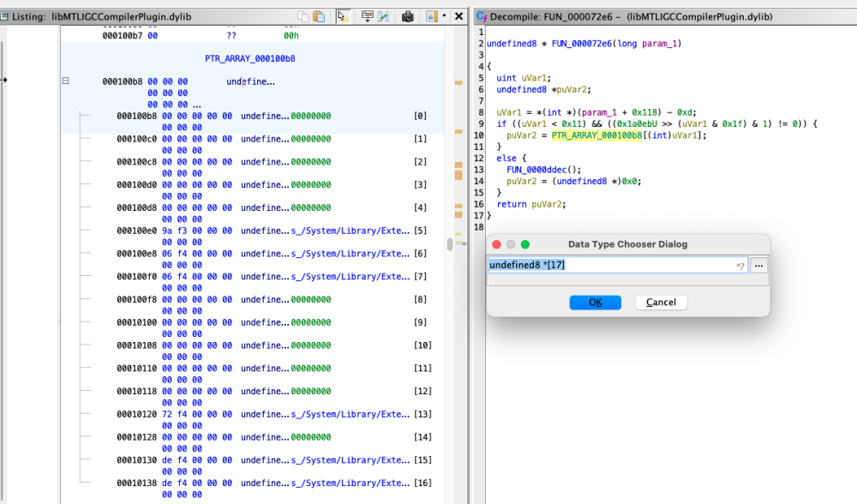Follow string pointer in element [16] row
857x504 pixels.
[350, 483]
